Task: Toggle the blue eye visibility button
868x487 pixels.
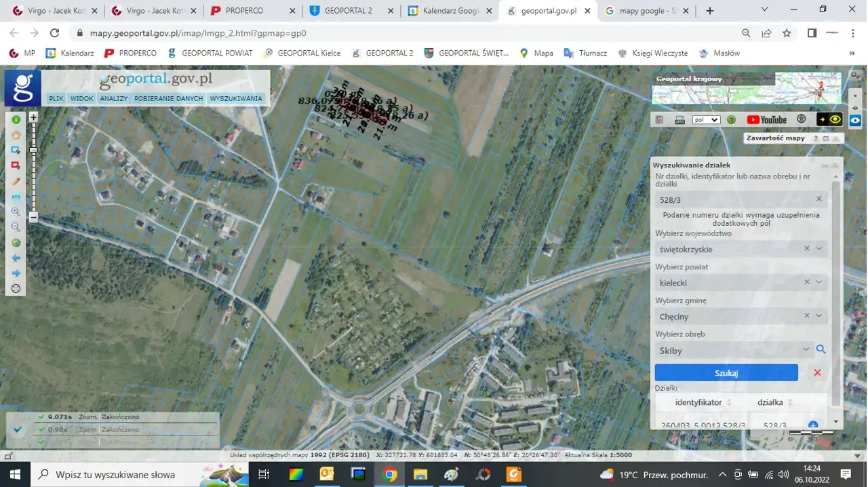Action: point(855,120)
